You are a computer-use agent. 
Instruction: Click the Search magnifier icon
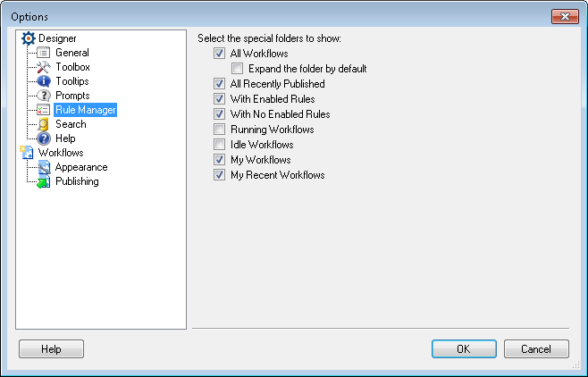click(x=44, y=124)
